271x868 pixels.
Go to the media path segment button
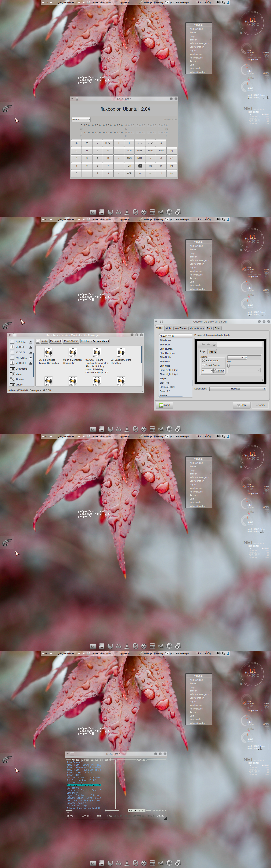click(x=44, y=341)
